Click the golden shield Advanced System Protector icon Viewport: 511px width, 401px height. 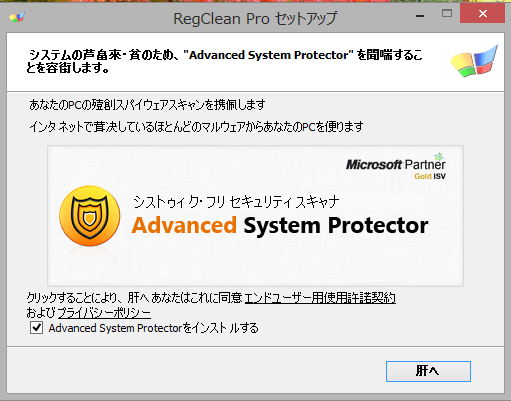[x=90, y=216]
